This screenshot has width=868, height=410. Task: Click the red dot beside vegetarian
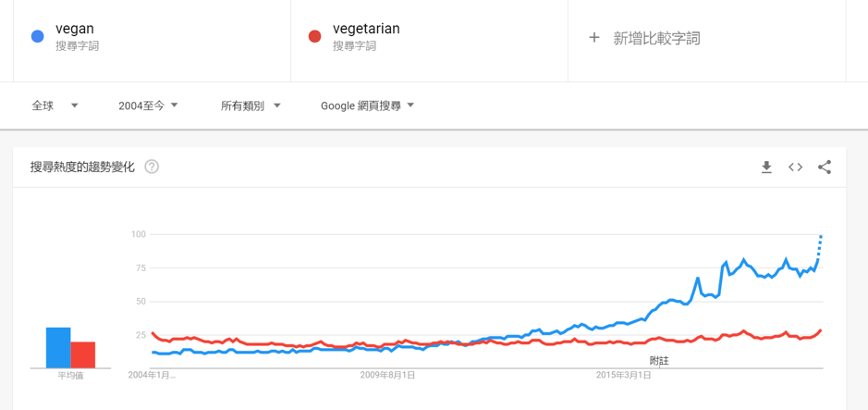314,37
